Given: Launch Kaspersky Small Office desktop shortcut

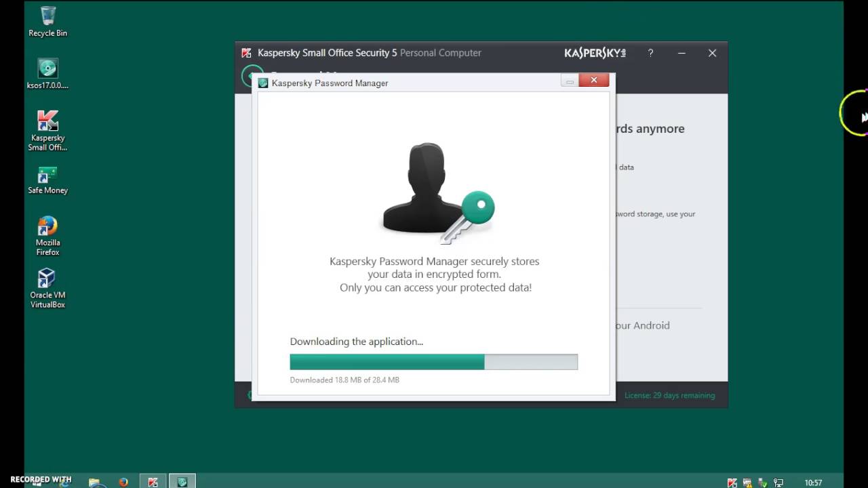Looking at the screenshot, I should [47, 130].
